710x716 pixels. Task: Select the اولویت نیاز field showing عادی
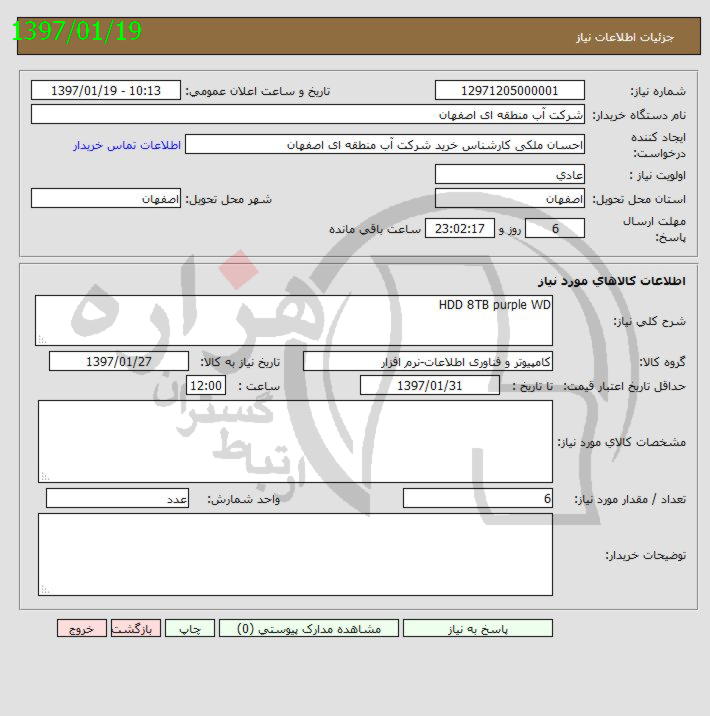tap(510, 174)
